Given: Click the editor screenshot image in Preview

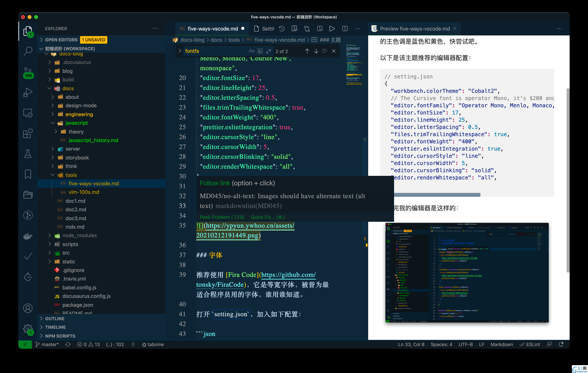Looking at the screenshot, I should pos(467,273).
